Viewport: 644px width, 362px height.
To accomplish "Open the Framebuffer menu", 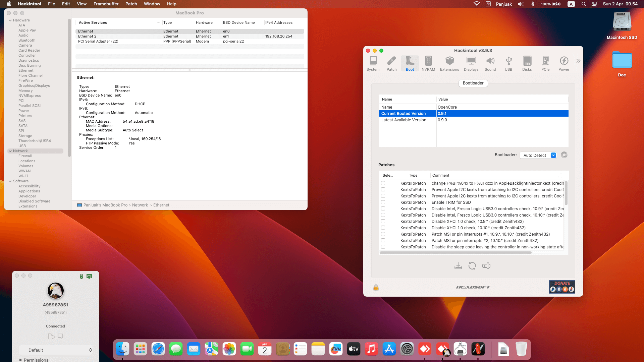I will 106,4.
